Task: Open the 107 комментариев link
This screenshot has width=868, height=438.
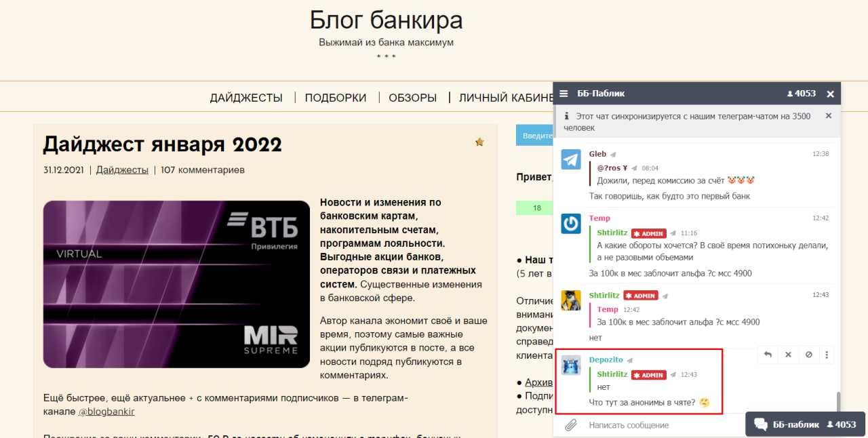Action: click(203, 170)
